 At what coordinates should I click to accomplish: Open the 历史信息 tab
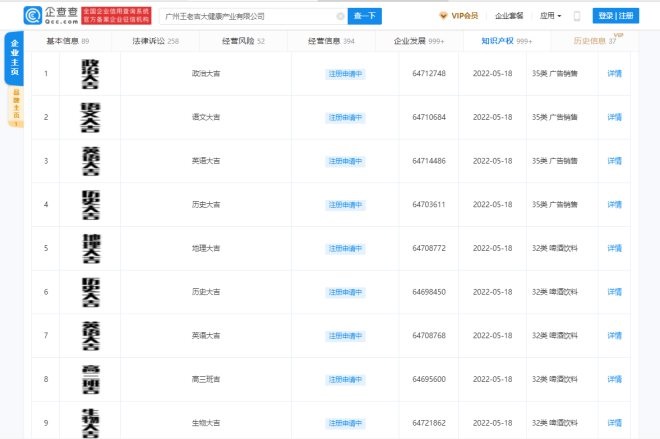(x=594, y=41)
